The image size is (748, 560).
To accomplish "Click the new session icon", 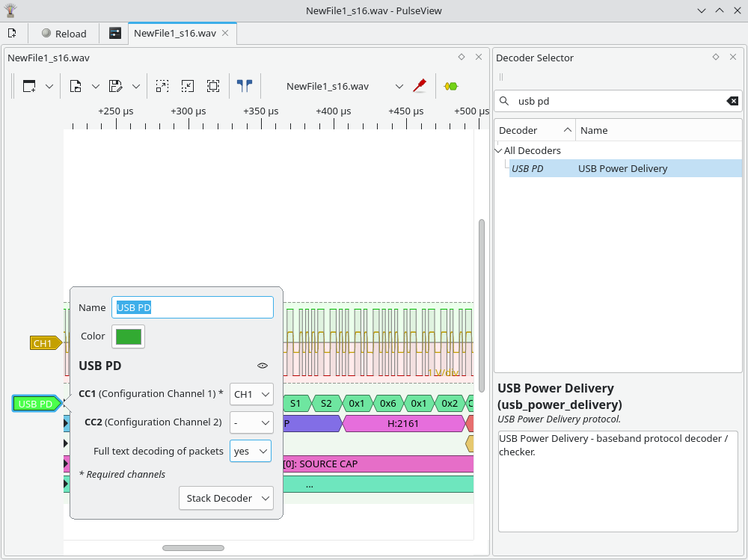I will click(13, 33).
